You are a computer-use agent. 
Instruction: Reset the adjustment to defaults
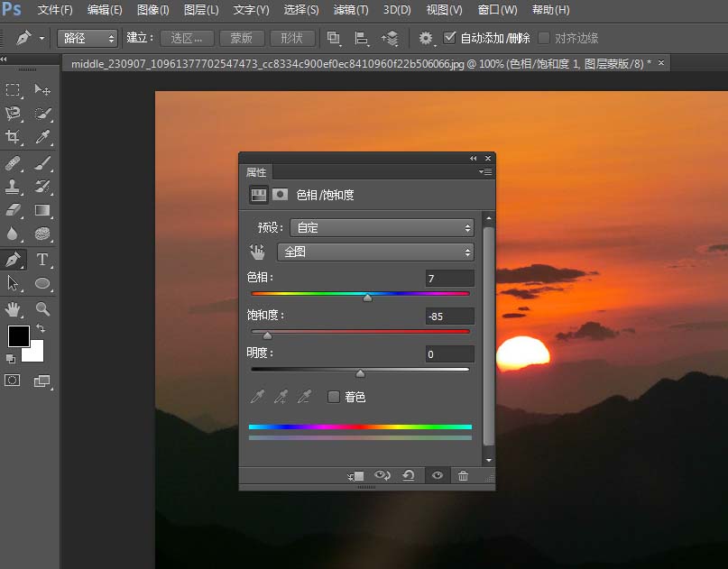coord(409,476)
